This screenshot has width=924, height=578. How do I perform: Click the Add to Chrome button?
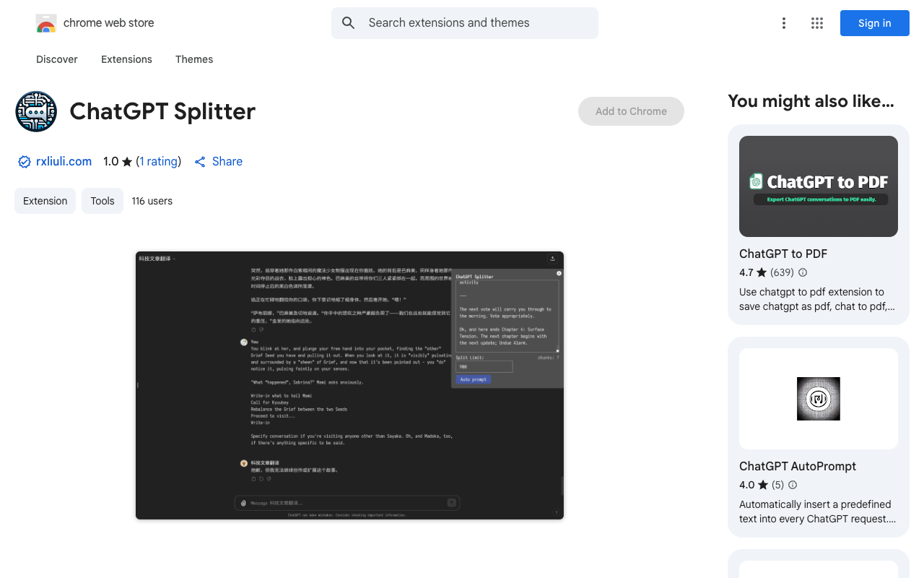631,111
